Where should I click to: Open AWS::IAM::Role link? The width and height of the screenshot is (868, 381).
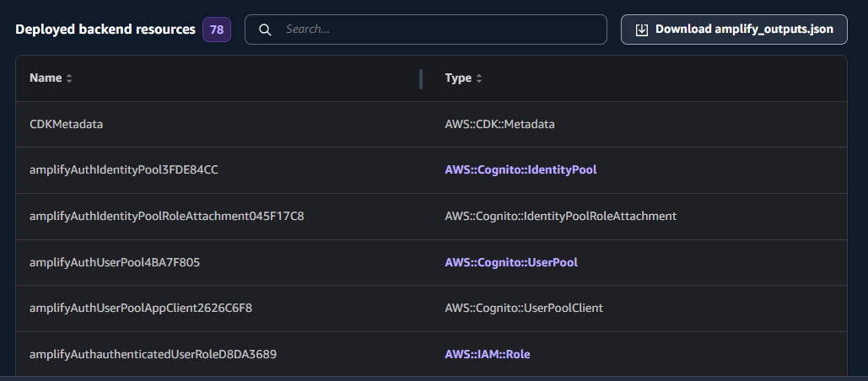(x=488, y=354)
